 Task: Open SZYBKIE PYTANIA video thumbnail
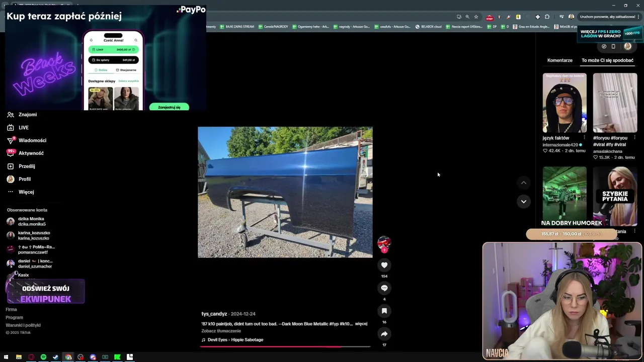click(615, 196)
